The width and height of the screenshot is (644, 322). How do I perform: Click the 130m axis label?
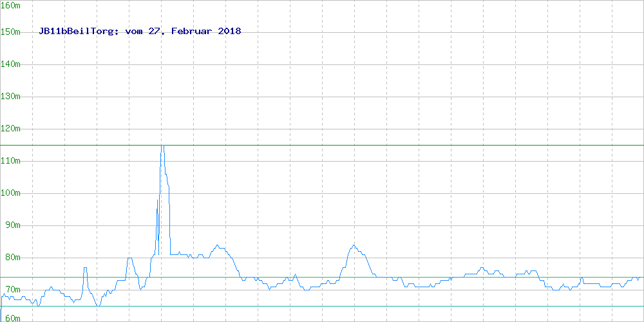(11, 97)
